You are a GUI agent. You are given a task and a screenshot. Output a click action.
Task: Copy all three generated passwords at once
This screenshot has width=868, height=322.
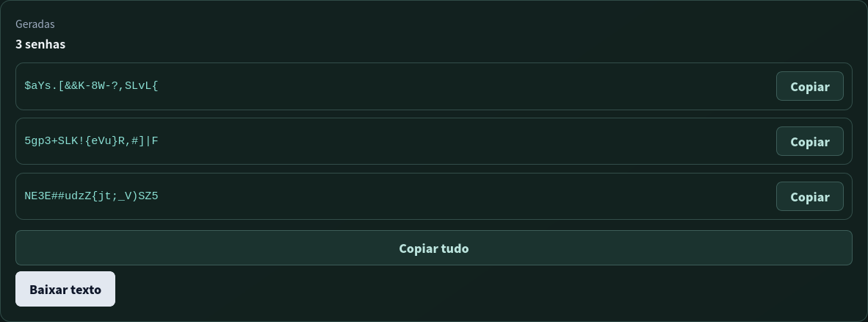pos(433,248)
